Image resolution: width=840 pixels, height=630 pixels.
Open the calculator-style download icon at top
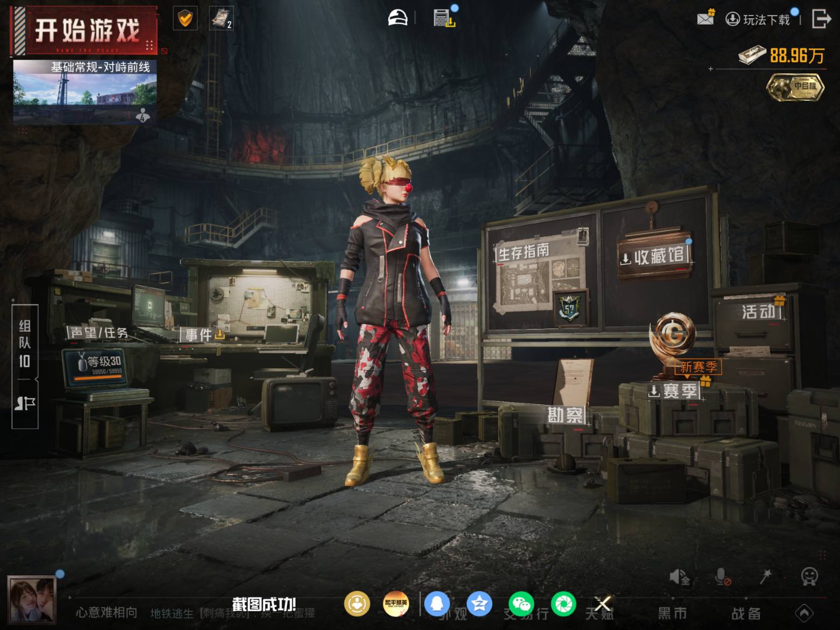pos(444,18)
